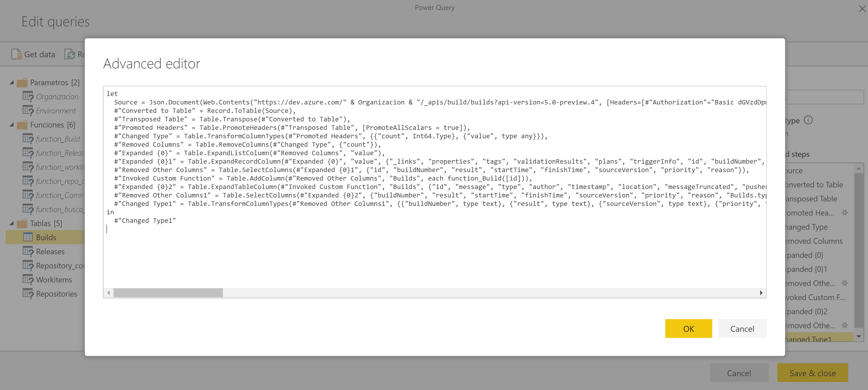The height and width of the screenshot is (390, 868).
Task: Select the Repository_co query
Action: (60, 266)
